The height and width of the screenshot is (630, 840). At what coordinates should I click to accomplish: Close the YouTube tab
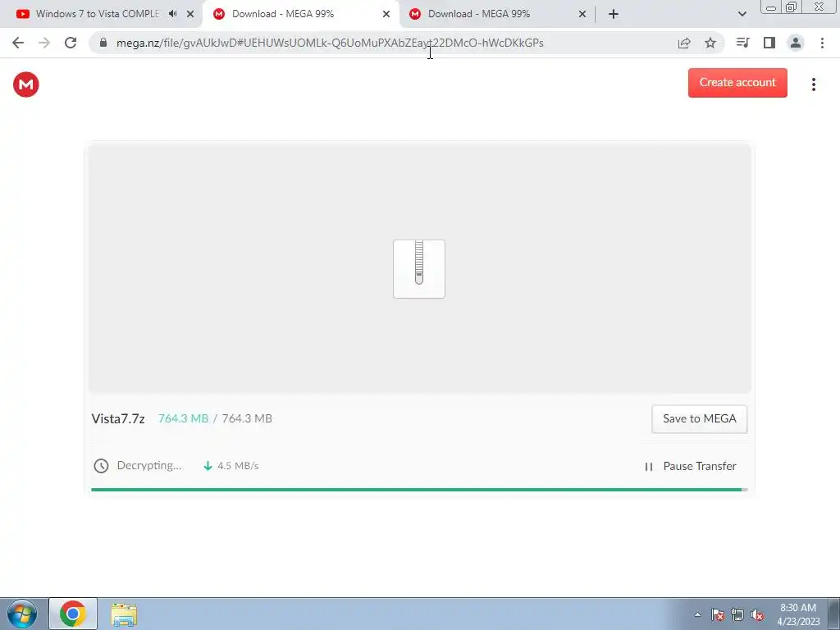[x=190, y=14]
